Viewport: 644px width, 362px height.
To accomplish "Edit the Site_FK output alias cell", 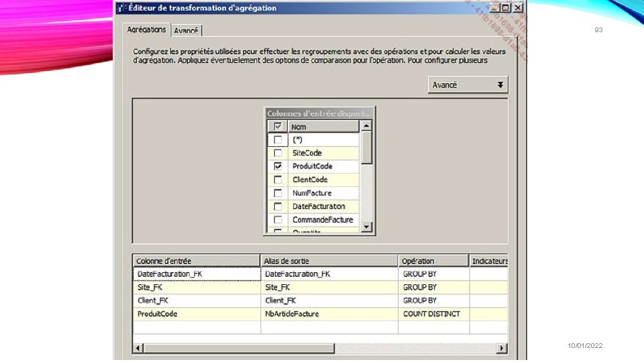I will (x=329, y=288).
